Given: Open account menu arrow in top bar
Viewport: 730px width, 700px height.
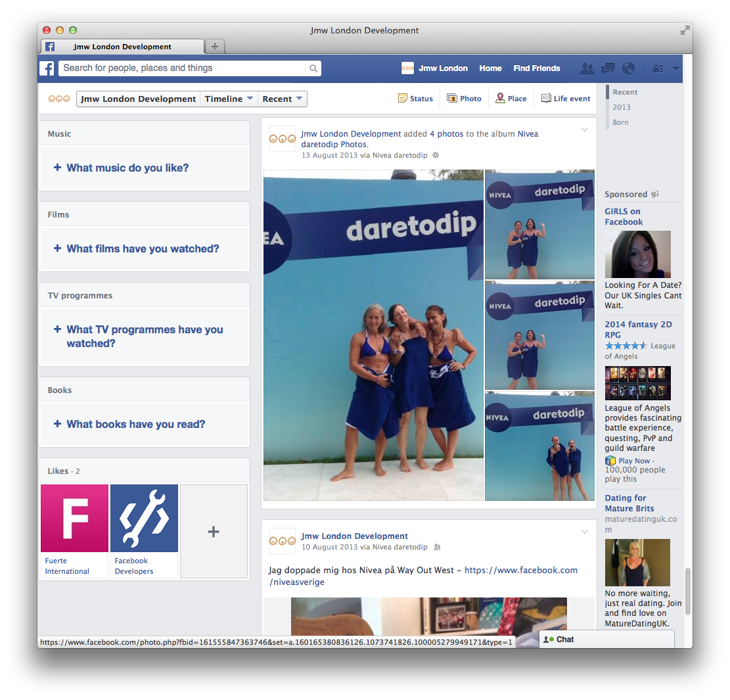Looking at the screenshot, I should tap(675, 68).
